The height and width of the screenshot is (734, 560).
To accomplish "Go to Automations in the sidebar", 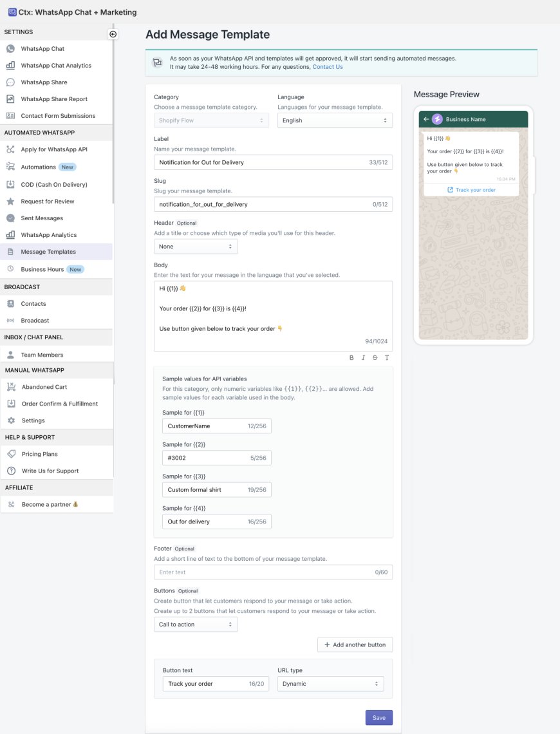I will 38,167.
